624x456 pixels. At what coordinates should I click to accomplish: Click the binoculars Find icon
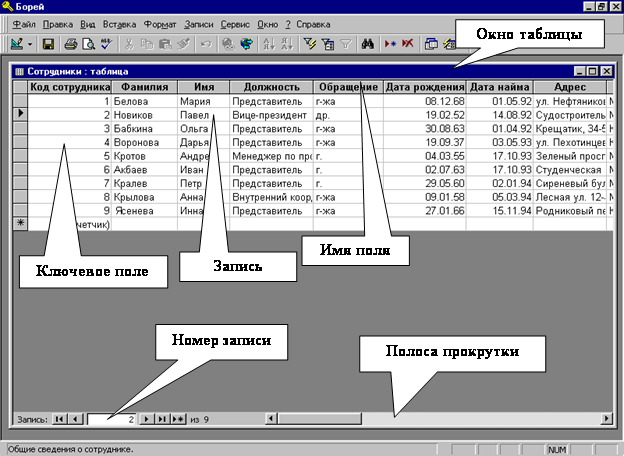367,44
